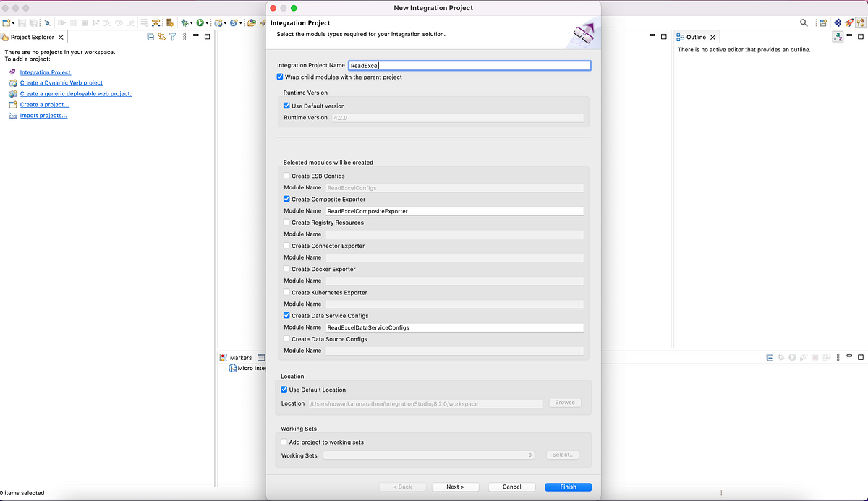Click the Integration Project Name field

click(469, 65)
